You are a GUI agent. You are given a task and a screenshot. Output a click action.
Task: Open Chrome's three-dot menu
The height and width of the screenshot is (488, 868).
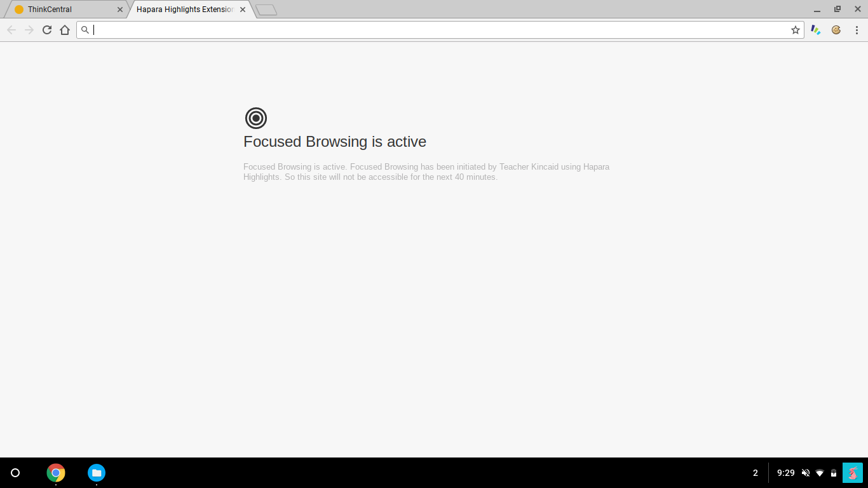click(x=857, y=30)
